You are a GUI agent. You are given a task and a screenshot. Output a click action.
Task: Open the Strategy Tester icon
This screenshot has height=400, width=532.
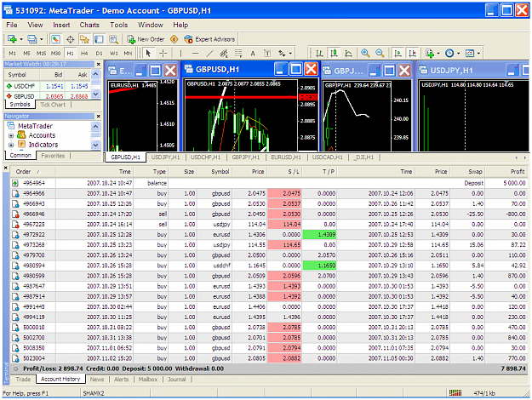pos(113,39)
